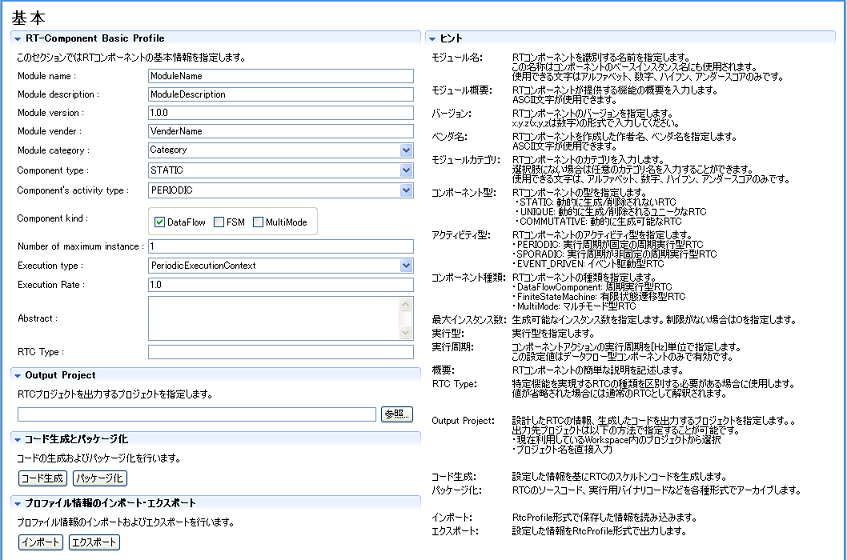Click the Module name label

click(46, 76)
